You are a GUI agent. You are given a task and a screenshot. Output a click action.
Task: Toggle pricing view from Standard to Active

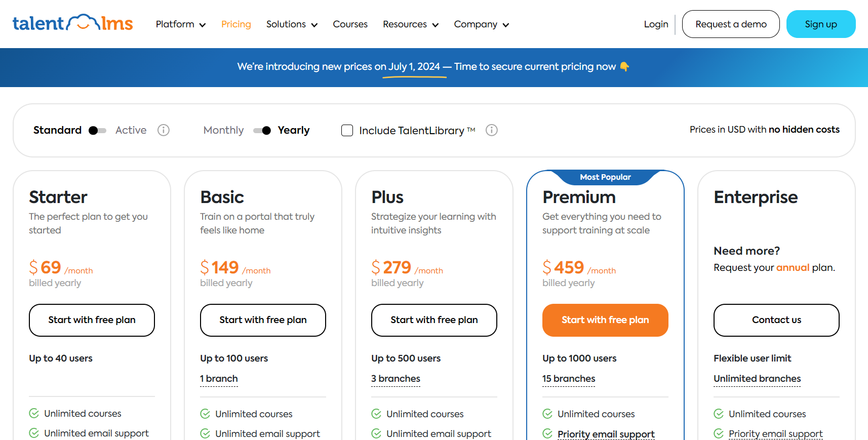(x=96, y=130)
